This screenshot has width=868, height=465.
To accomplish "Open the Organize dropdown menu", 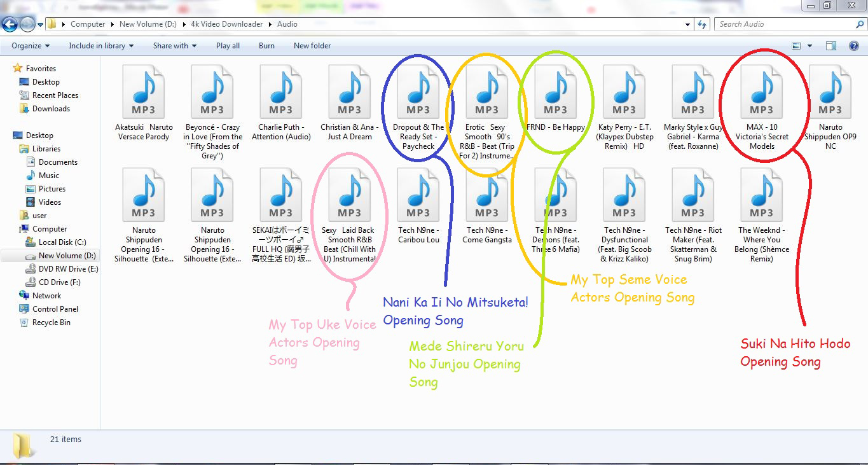I will coord(30,46).
